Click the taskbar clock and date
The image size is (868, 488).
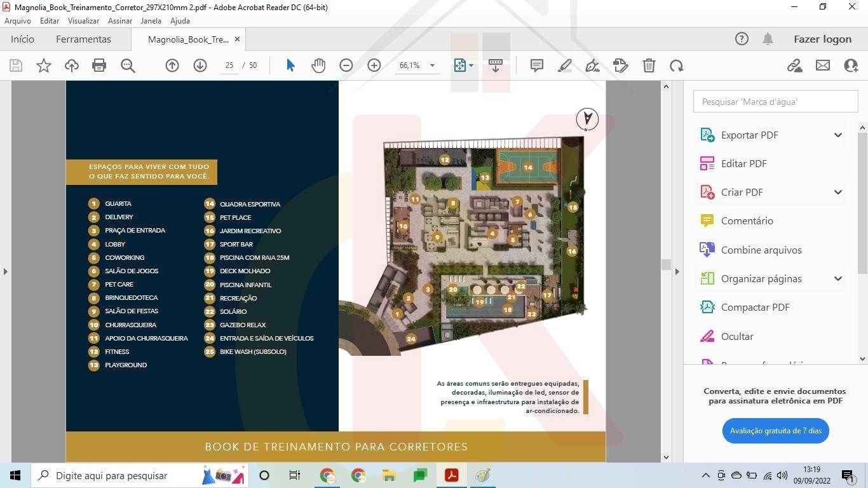[811, 475]
